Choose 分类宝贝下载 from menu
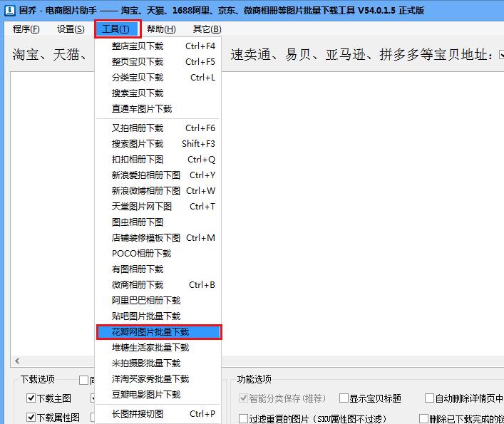The width and height of the screenshot is (504, 424). pyautogui.click(x=158, y=78)
